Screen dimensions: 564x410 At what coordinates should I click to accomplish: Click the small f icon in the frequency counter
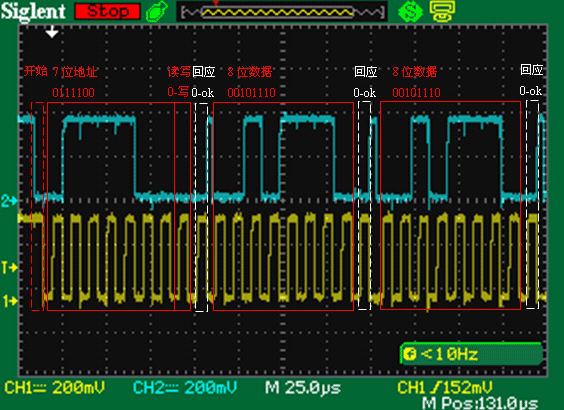[409, 354]
